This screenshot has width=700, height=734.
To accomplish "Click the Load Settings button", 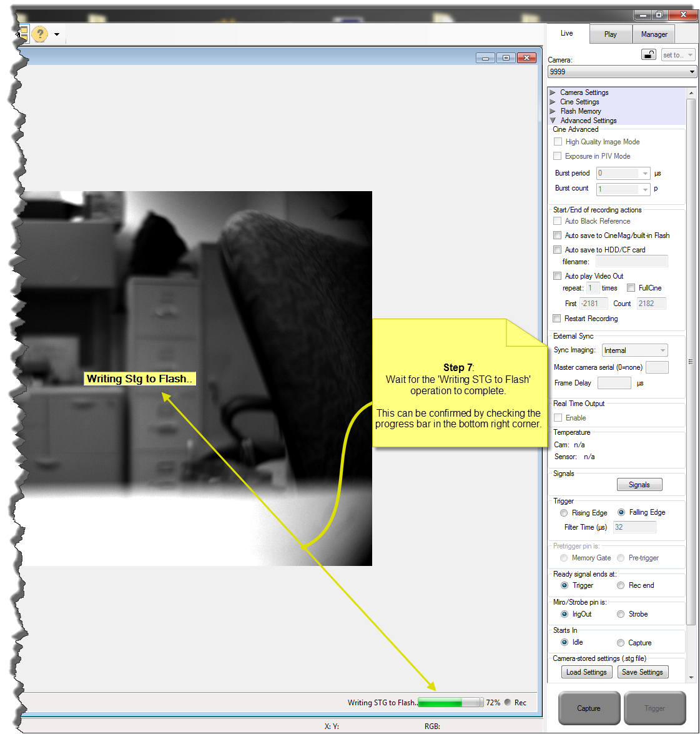I will tap(586, 672).
